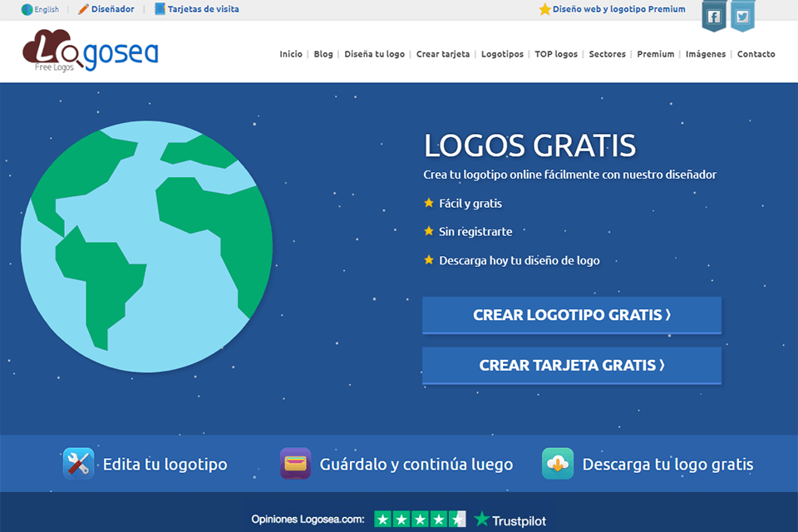Click the cloud download icon
Image resolution: width=798 pixels, height=532 pixels.
[558, 463]
